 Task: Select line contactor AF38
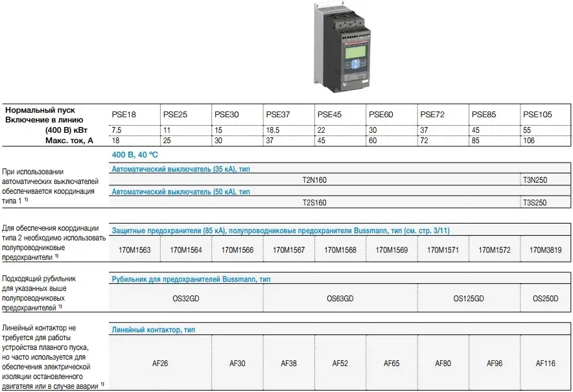pyautogui.click(x=288, y=363)
